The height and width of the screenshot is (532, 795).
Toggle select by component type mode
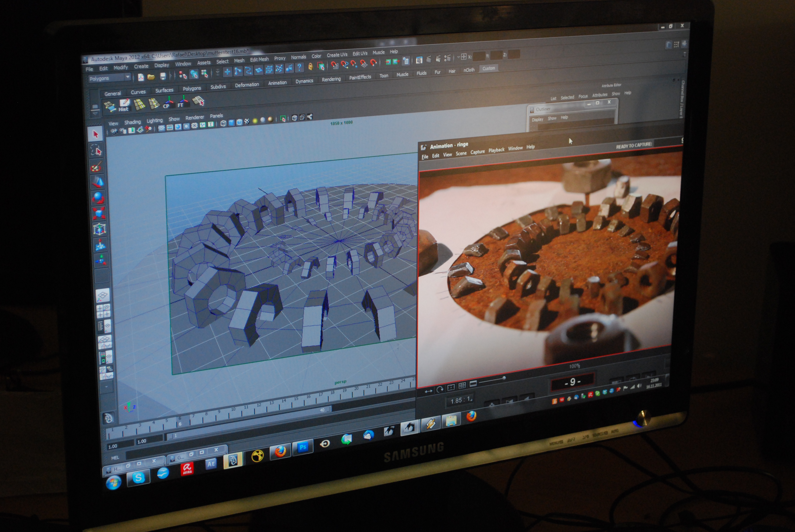point(205,74)
